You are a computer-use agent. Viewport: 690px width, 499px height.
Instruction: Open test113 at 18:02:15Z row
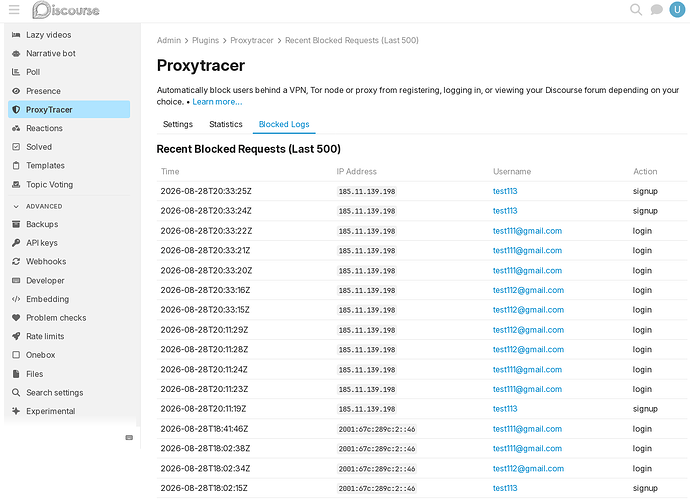[x=505, y=488]
